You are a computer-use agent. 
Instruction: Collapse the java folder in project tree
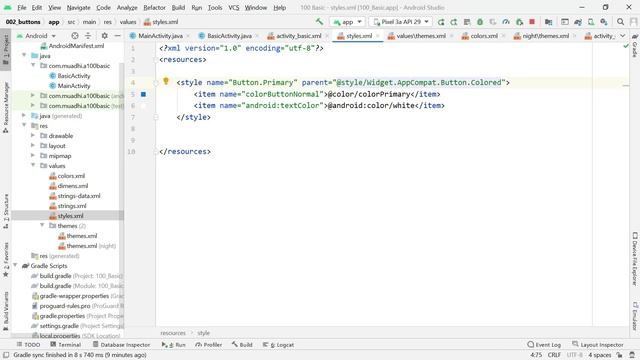[x=24, y=55]
